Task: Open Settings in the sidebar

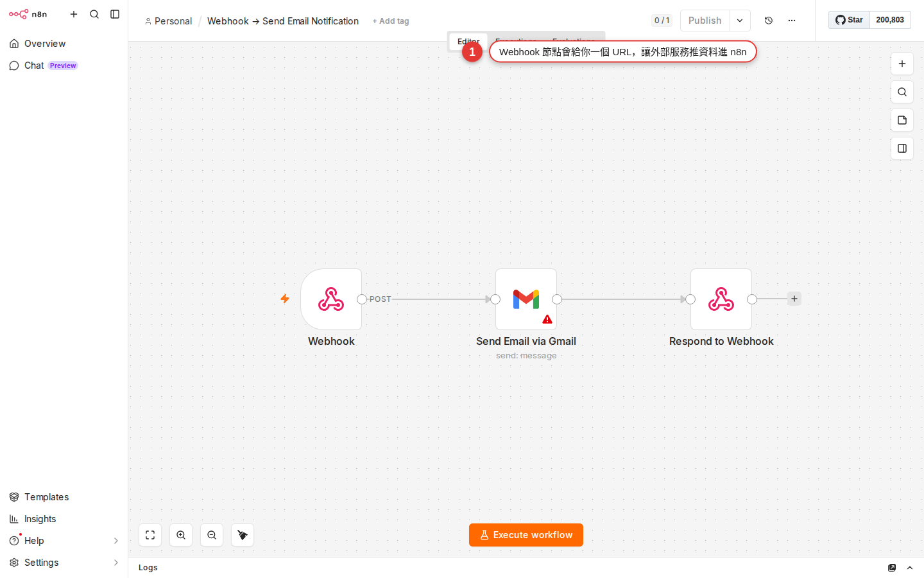Action: (x=64, y=563)
